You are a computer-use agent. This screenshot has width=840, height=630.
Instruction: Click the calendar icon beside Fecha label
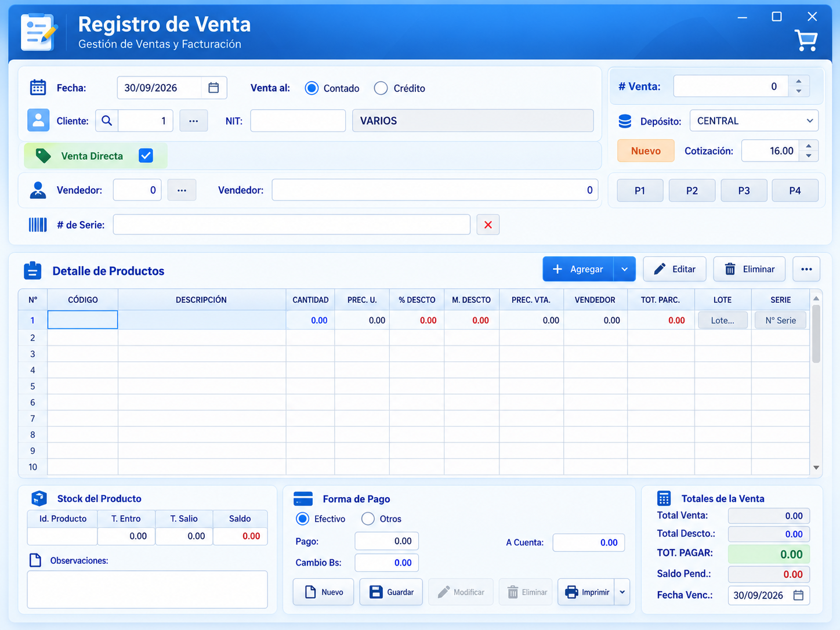pyautogui.click(x=38, y=88)
